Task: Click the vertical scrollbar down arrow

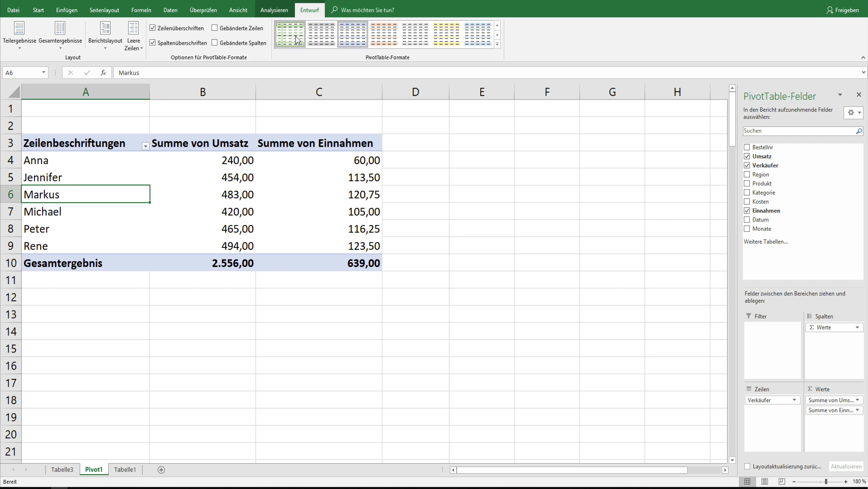Action: [732, 460]
